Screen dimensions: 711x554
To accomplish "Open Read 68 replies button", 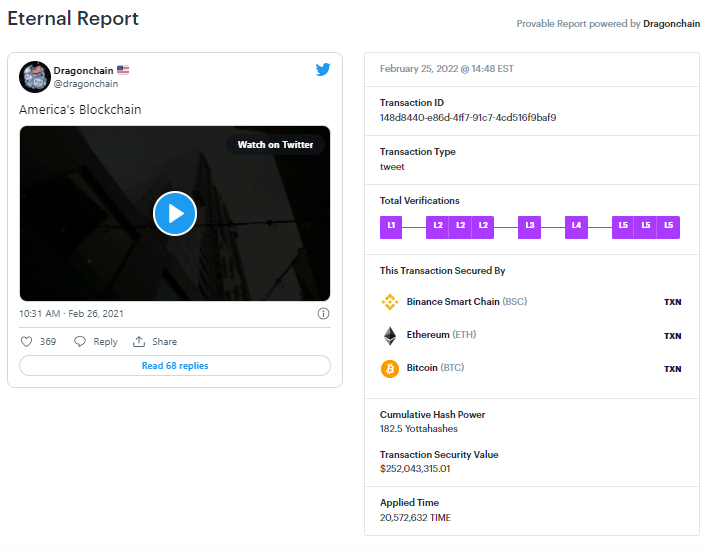I will click(x=175, y=365).
